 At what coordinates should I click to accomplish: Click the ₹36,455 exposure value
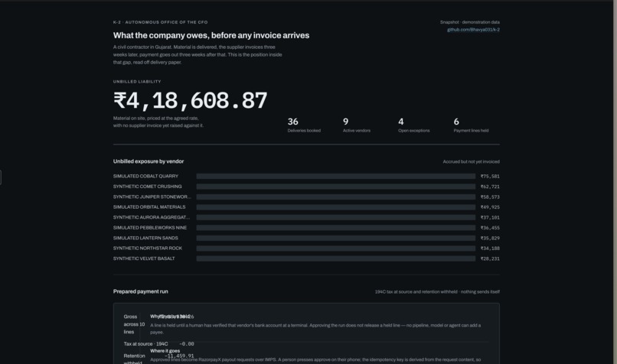pos(490,228)
